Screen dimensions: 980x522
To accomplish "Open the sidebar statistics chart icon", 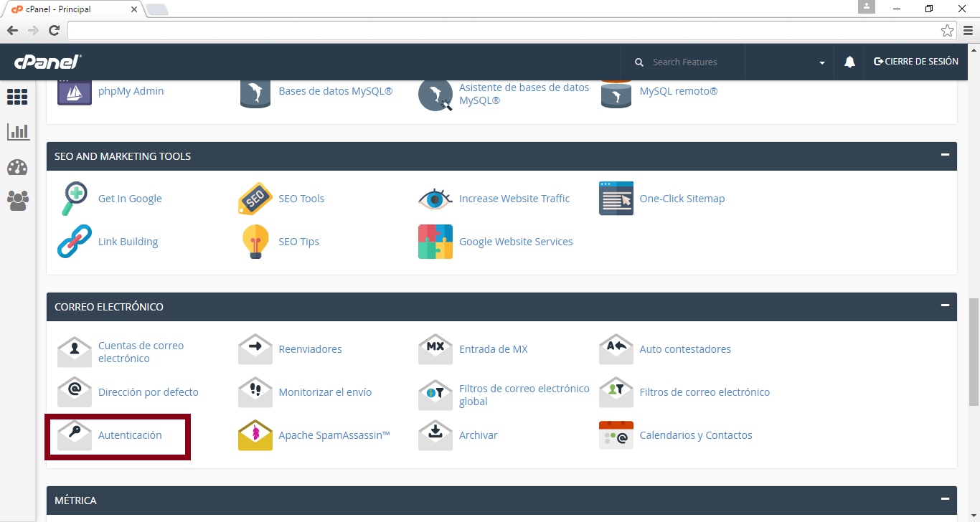I will [x=18, y=132].
